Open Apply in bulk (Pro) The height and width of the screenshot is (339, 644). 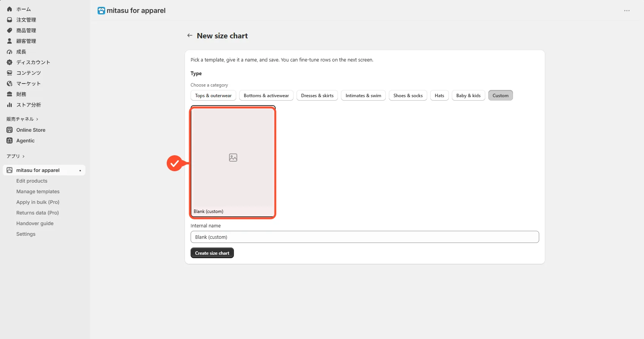(38, 202)
